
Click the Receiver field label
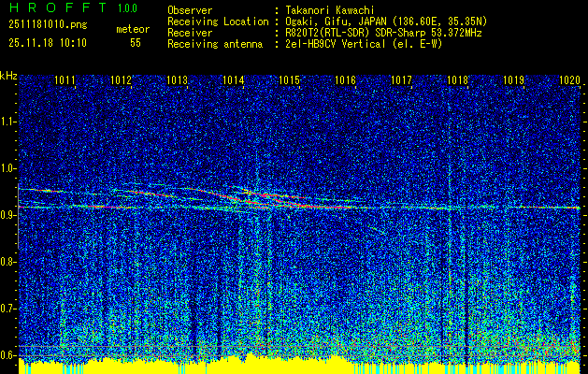click(x=190, y=33)
